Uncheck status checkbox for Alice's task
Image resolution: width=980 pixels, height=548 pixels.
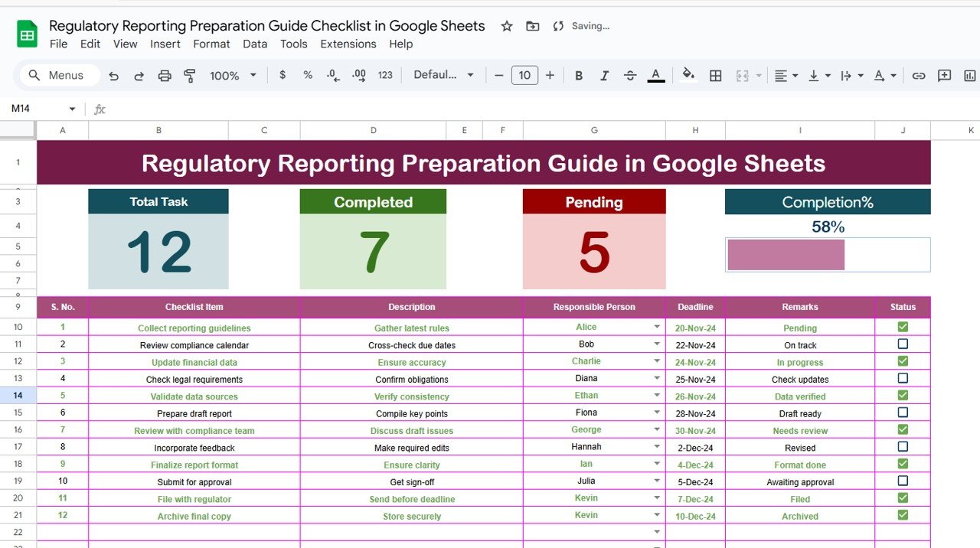[903, 327]
